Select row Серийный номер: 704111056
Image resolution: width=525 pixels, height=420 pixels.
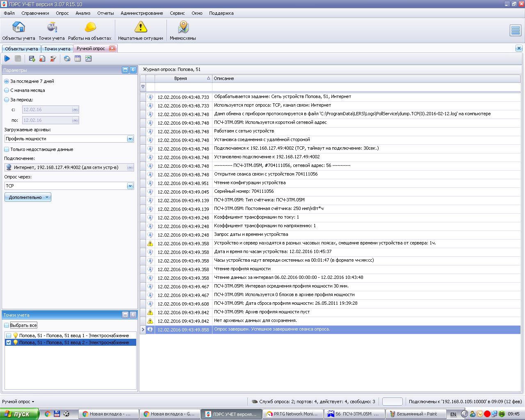coord(330,192)
